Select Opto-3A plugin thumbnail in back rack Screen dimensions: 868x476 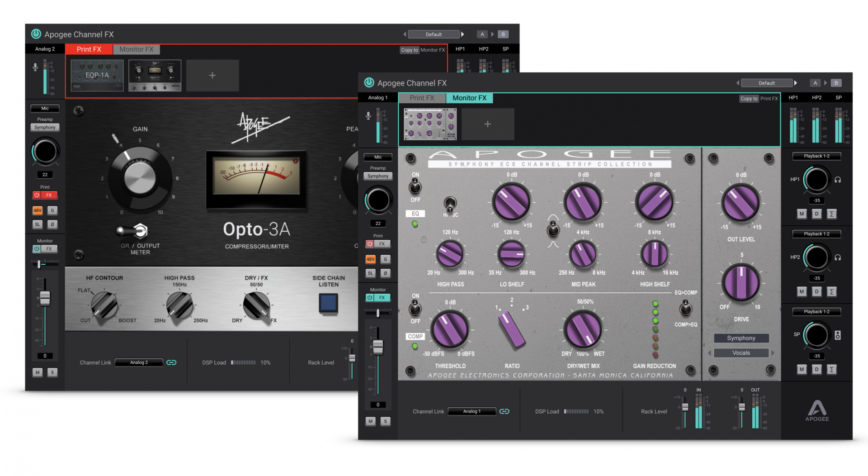click(x=155, y=76)
